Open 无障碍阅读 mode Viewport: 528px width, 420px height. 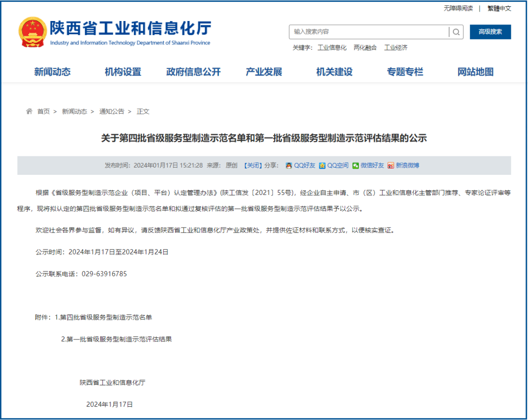(458, 8)
